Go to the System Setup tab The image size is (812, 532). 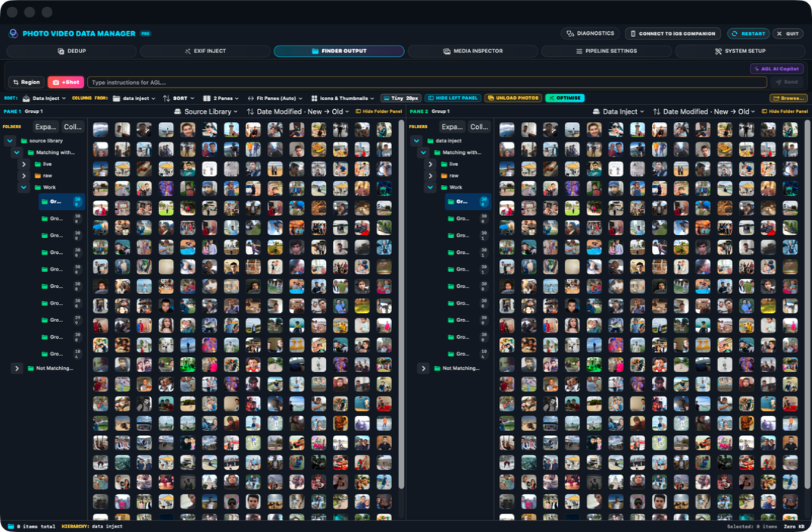click(739, 52)
